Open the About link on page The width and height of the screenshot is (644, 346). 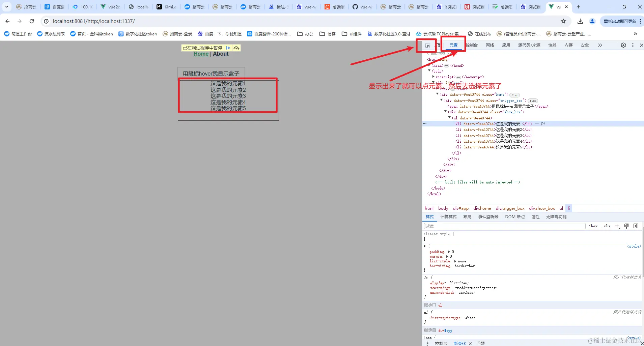(x=221, y=54)
